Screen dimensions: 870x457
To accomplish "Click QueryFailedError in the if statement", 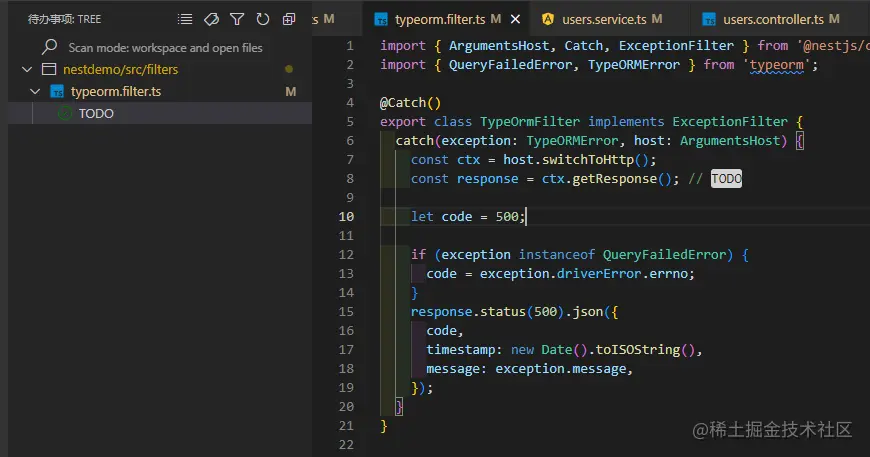I will pos(665,255).
